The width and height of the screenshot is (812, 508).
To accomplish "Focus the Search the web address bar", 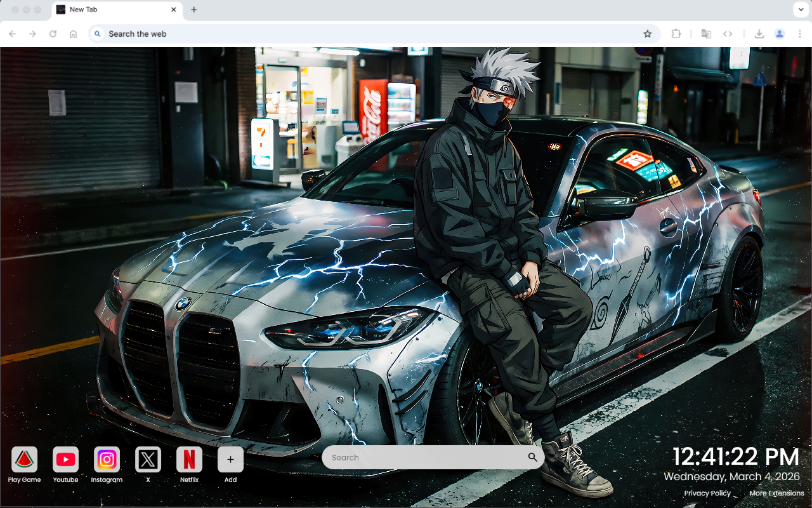I will [x=373, y=34].
